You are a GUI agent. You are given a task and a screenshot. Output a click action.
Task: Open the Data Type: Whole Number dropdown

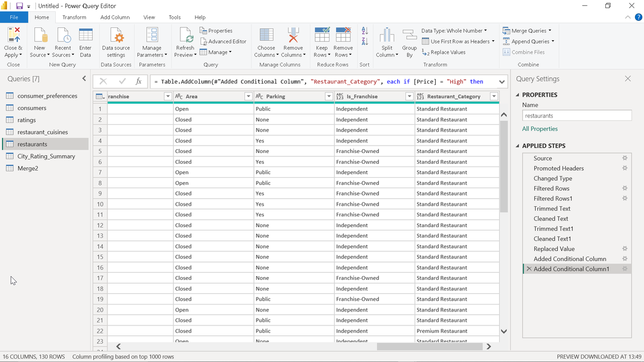pyautogui.click(x=454, y=31)
